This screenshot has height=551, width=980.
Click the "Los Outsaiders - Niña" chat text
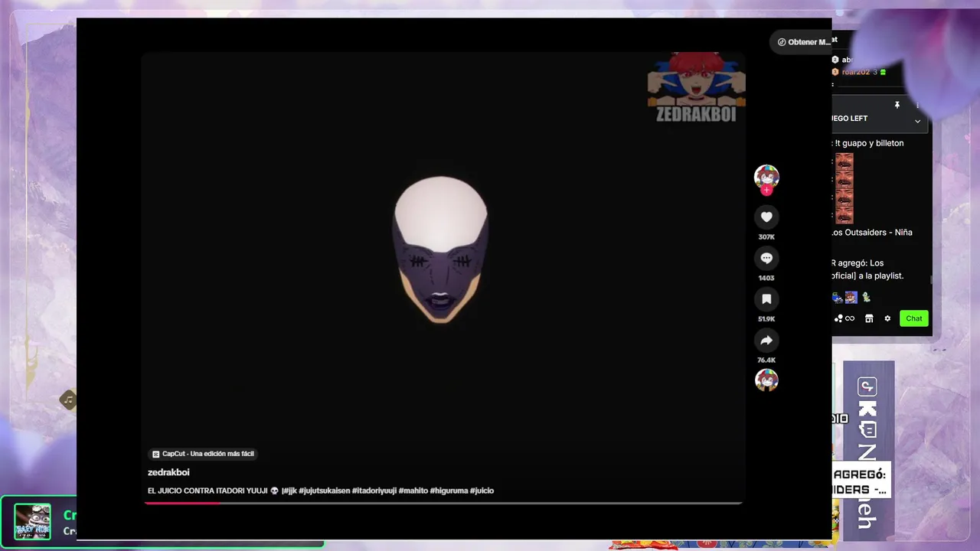click(x=872, y=232)
